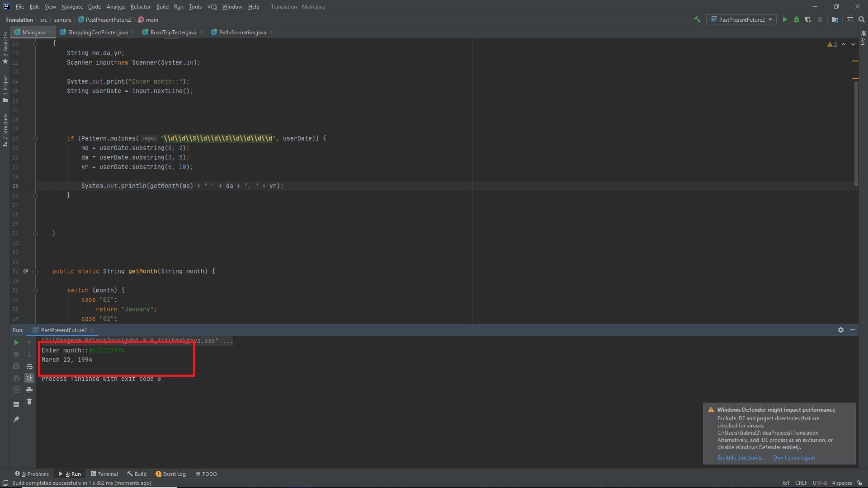Collapse the getMethod fold marker at line 34
The image size is (868, 488).
point(35,272)
